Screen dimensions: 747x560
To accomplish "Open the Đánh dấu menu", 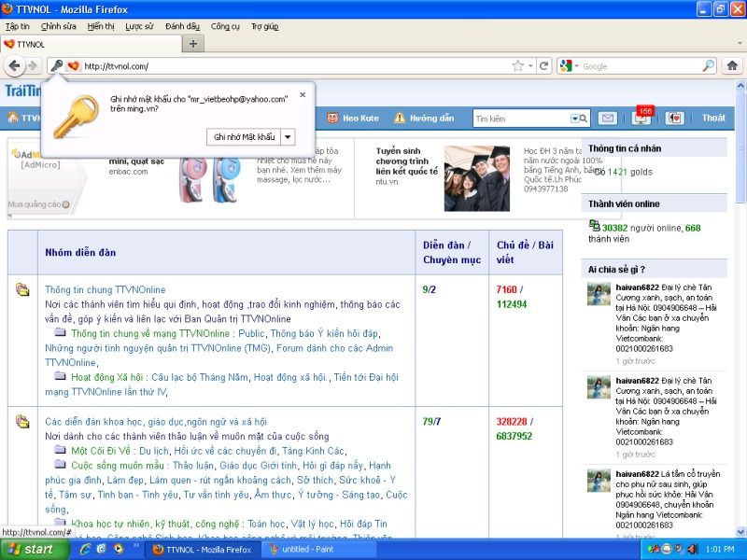I will click(182, 26).
